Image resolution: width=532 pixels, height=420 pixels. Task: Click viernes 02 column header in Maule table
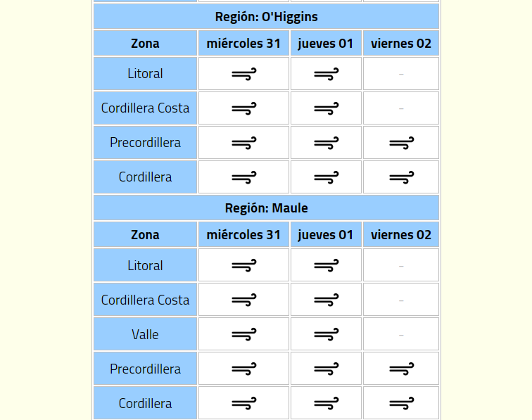point(401,234)
